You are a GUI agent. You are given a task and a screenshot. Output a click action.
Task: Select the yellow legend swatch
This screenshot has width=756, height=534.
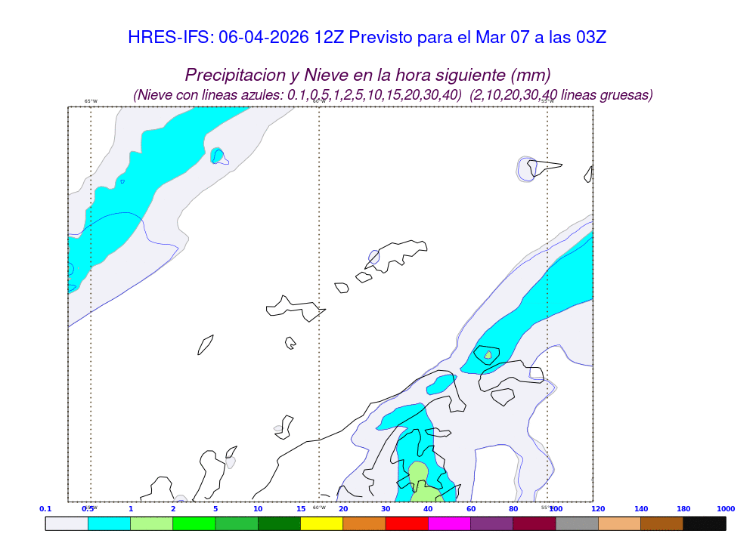pyautogui.click(x=321, y=523)
